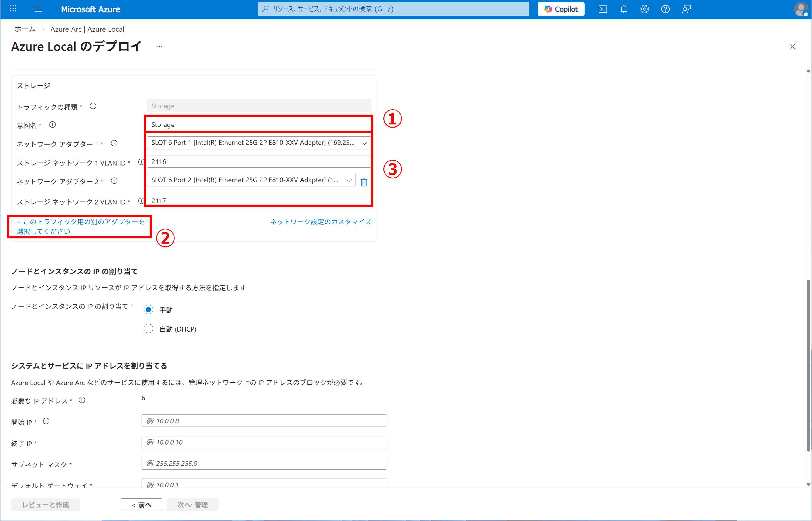Open Azure Arc | Azure Local breadcrumb
Image resolution: width=812 pixels, height=521 pixels.
(x=87, y=29)
